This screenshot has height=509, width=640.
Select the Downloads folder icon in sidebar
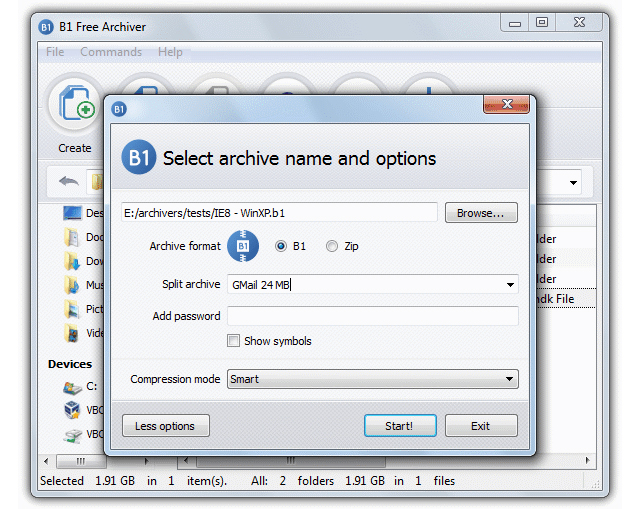(72, 261)
